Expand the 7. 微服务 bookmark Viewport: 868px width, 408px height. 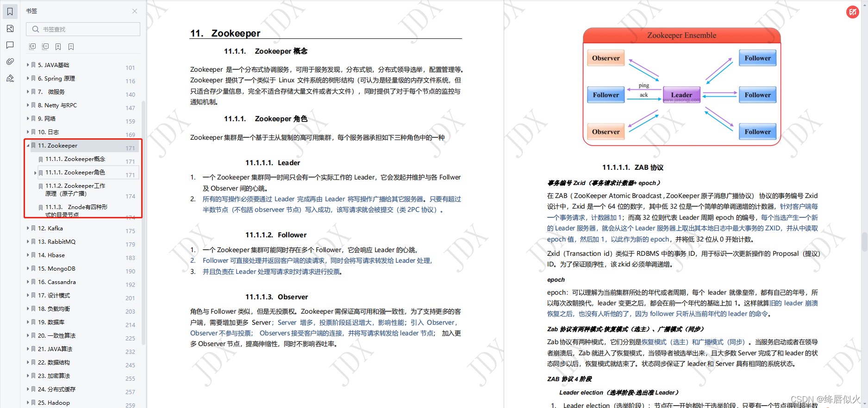pos(28,92)
